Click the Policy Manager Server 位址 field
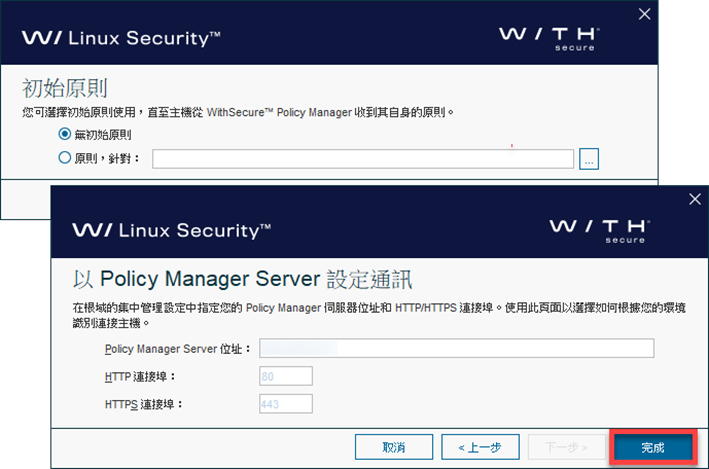The height and width of the screenshot is (469, 709). pos(457,348)
